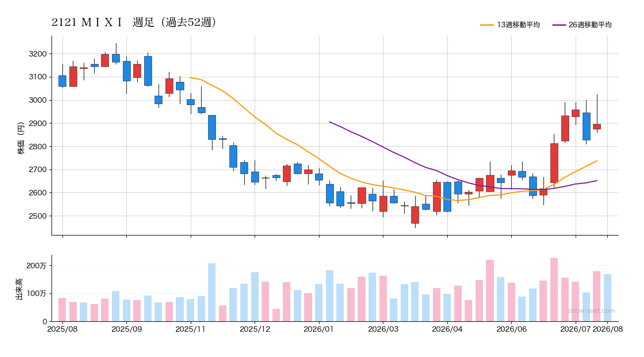Click the 100万 volume axis label

coord(37,294)
